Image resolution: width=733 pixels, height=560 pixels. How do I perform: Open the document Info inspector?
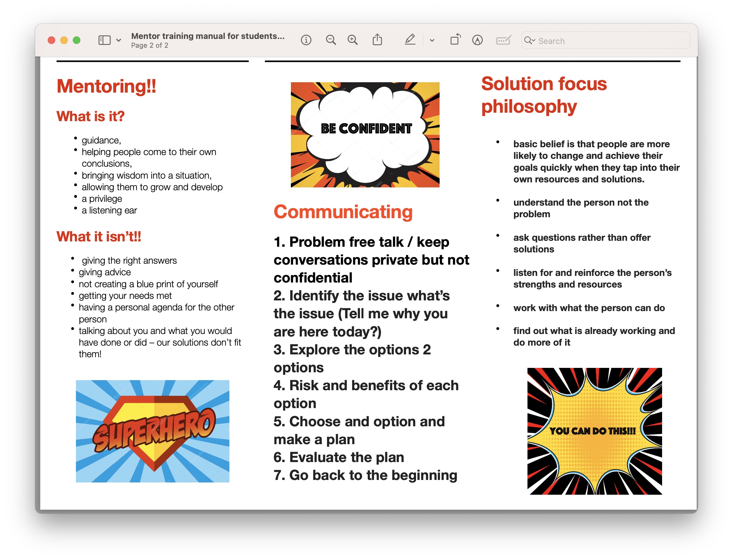click(306, 40)
